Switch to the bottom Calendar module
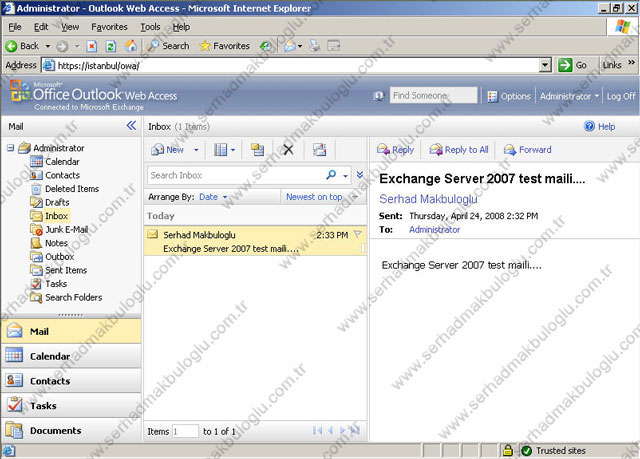640x459 pixels. [71, 356]
